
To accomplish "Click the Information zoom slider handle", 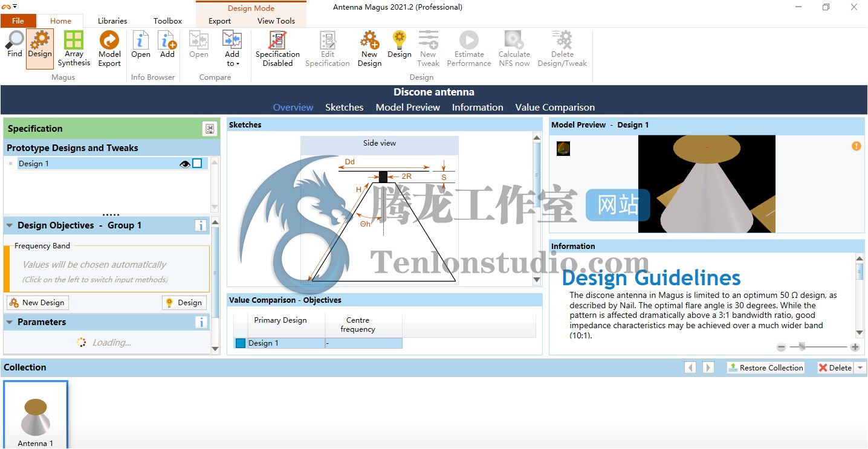I will (802, 346).
